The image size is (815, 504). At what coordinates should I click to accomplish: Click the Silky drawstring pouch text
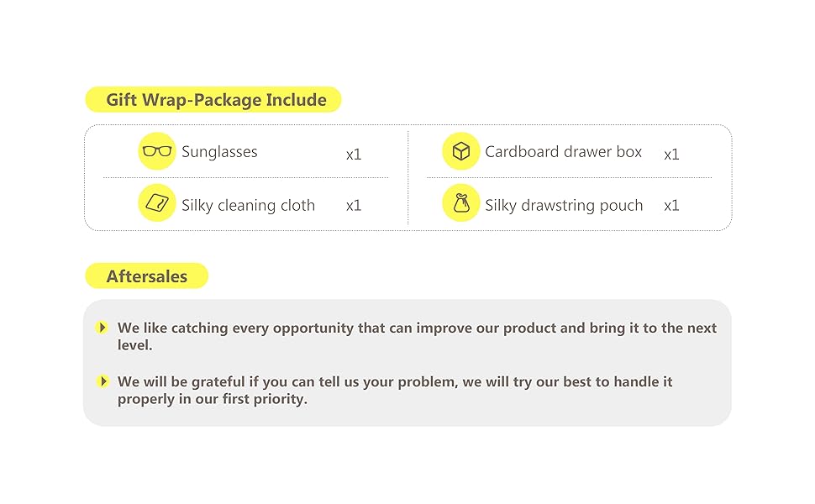(x=563, y=205)
